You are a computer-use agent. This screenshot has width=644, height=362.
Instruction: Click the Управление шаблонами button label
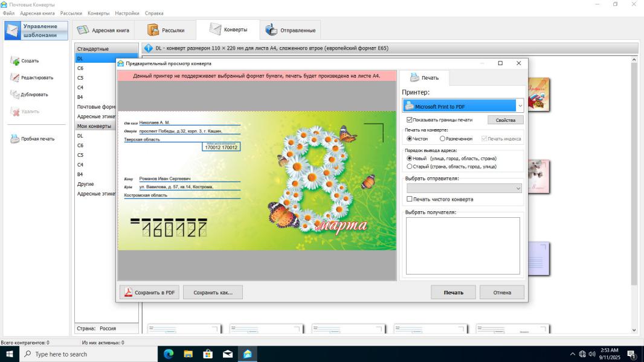point(40,31)
